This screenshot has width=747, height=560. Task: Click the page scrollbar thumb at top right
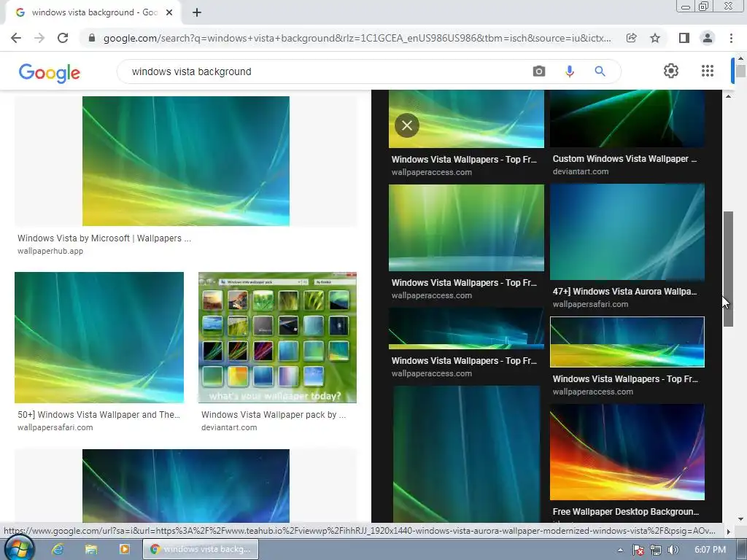pos(740,71)
